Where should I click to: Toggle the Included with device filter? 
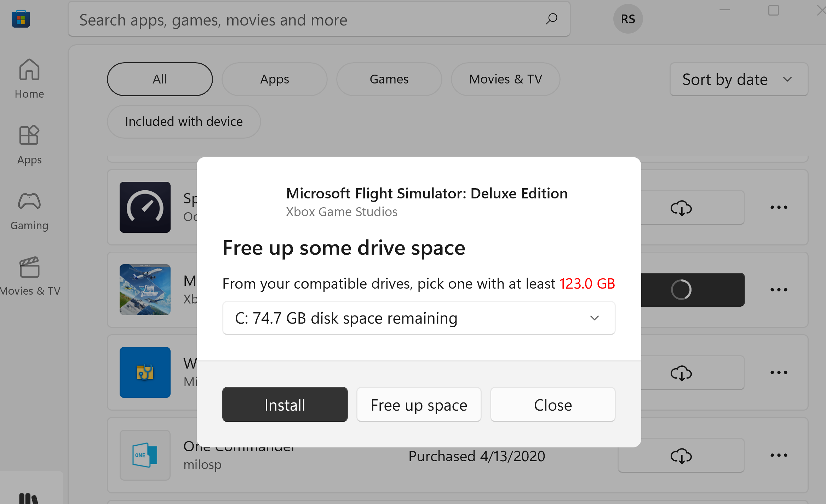[x=184, y=121]
